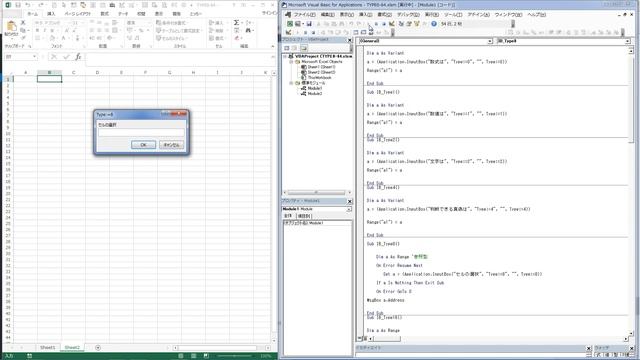
Task: Click the Break (pause) icon in VBA toolbar
Action: 376,24
